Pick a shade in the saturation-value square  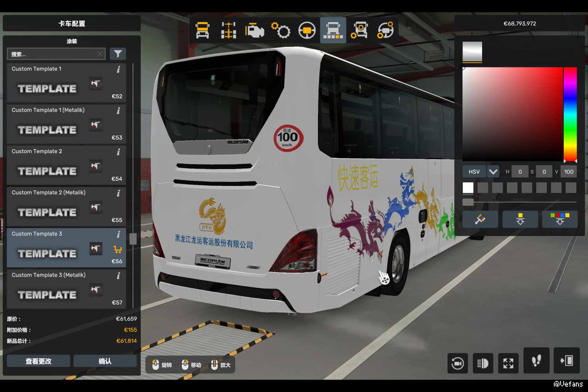coord(513,114)
